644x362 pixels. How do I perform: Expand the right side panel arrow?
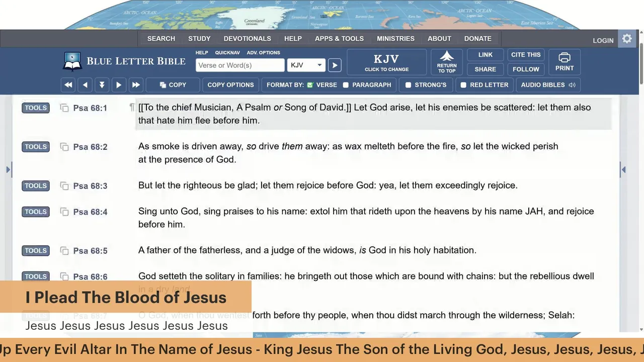623,170
